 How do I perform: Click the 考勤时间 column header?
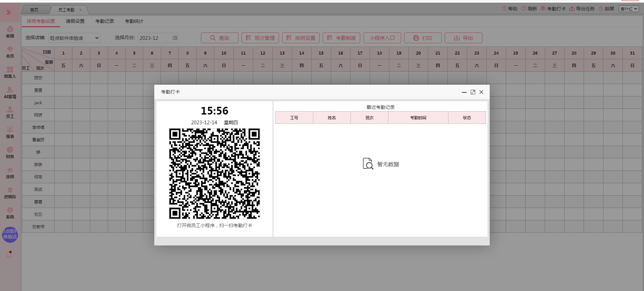click(418, 118)
